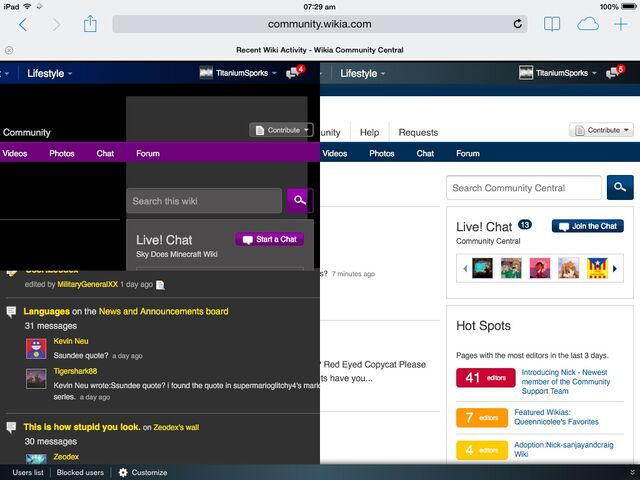
Task: Reload the page with the refresh icon
Action: (518, 24)
